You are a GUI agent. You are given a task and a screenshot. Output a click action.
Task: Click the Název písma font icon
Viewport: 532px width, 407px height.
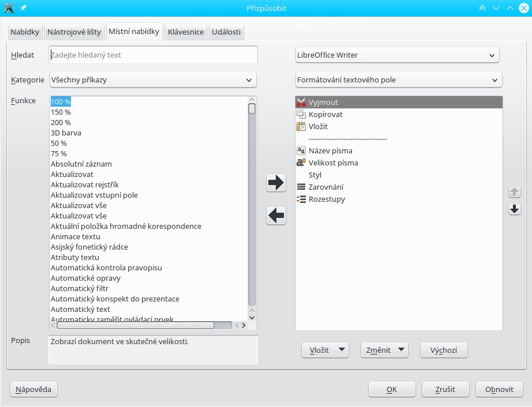click(x=301, y=150)
